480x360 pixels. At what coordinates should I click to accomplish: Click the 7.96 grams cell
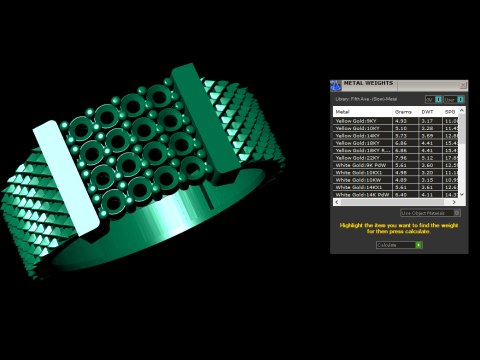coord(405,158)
